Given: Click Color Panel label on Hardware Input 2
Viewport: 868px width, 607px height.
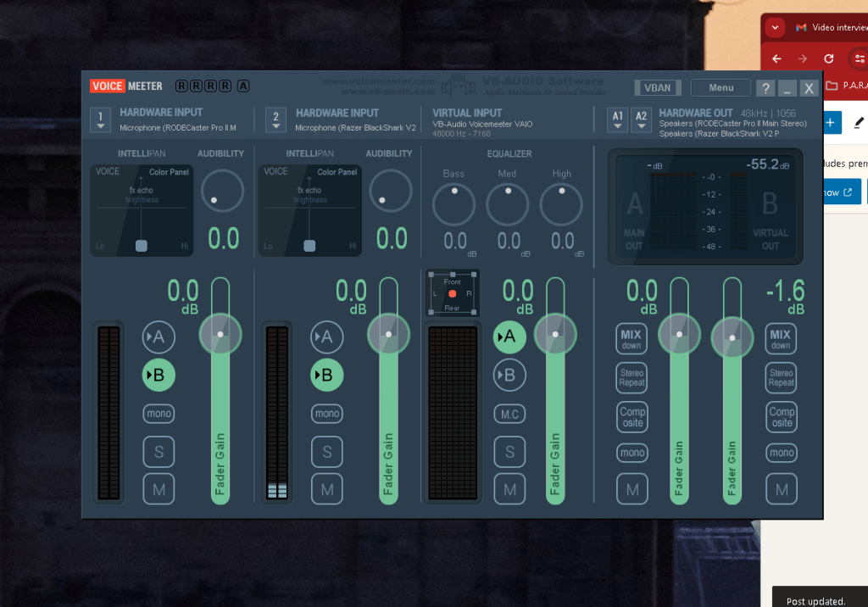Looking at the screenshot, I should (x=337, y=172).
